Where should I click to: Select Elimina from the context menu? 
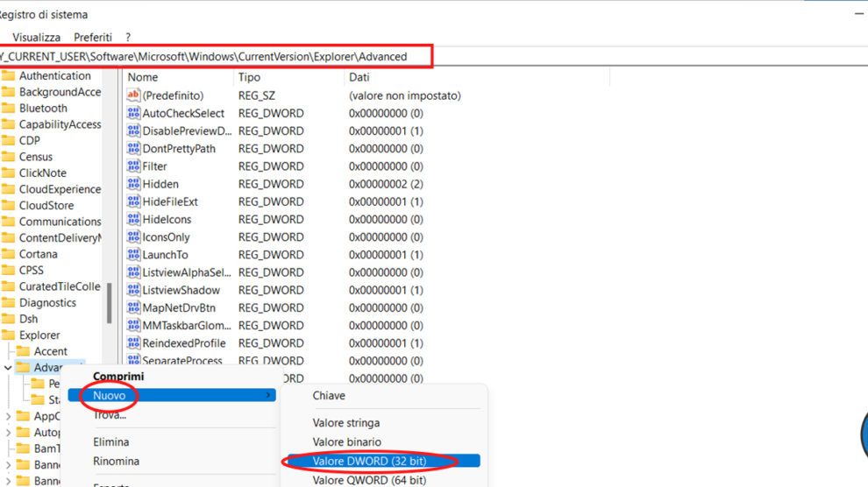tap(110, 442)
